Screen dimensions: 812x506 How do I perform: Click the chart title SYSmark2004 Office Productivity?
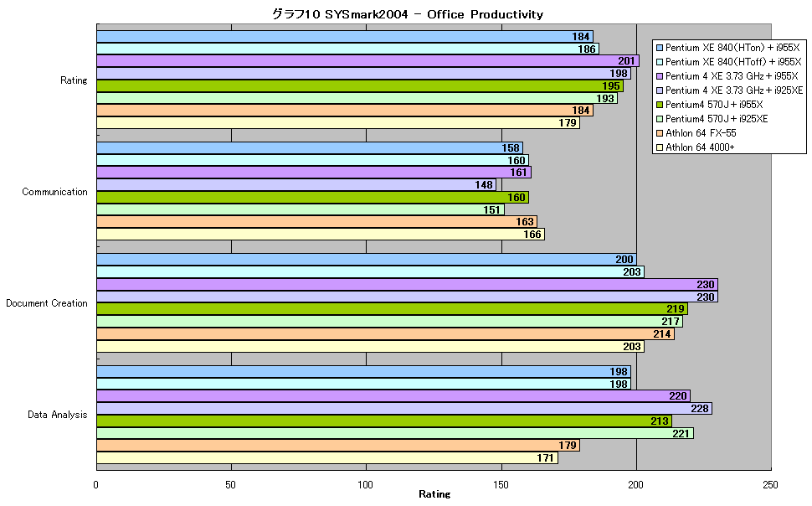pos(408,14)
